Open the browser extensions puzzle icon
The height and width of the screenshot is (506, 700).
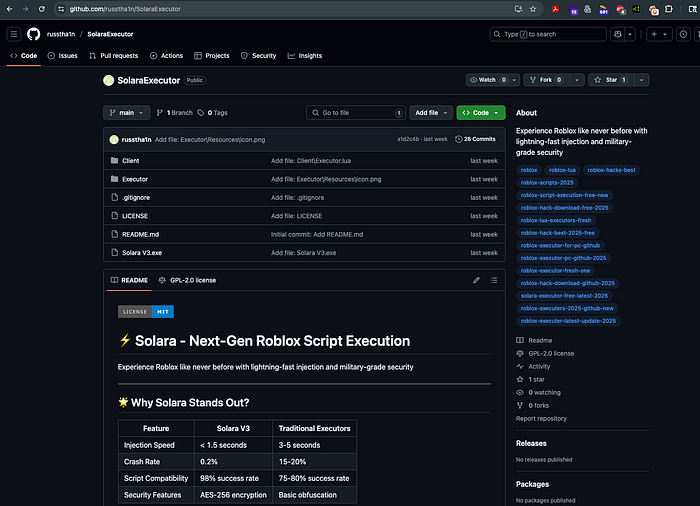pyautogui.click(x=669, y=9)
